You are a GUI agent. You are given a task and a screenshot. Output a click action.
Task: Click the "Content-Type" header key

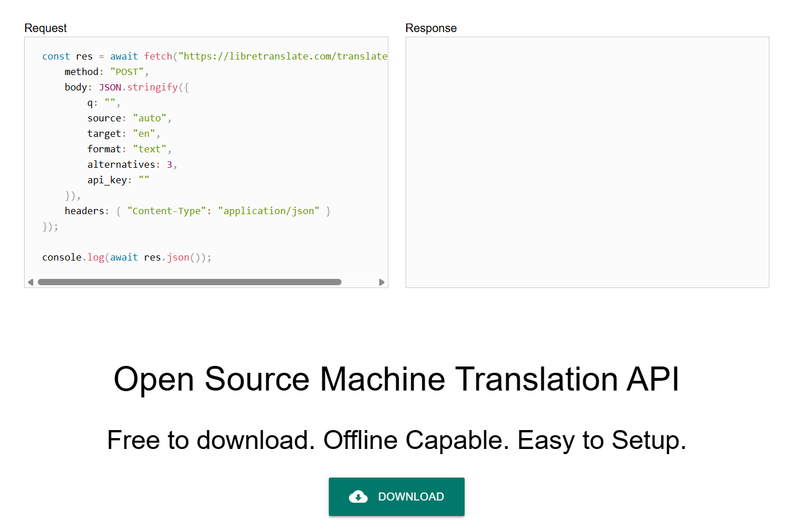(167, 211)
